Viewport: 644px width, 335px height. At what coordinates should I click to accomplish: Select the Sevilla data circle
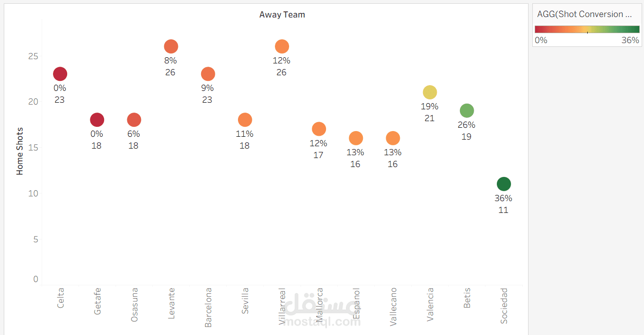(x=245, y=120)
